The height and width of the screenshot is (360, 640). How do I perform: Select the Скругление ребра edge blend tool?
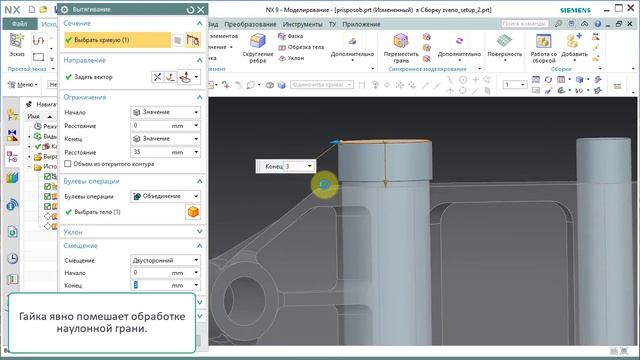258,48
